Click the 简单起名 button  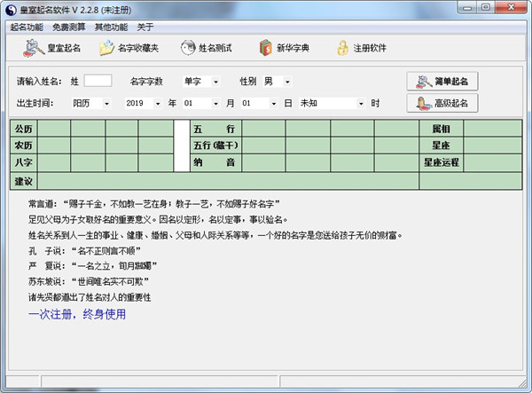tap(442, 81)
